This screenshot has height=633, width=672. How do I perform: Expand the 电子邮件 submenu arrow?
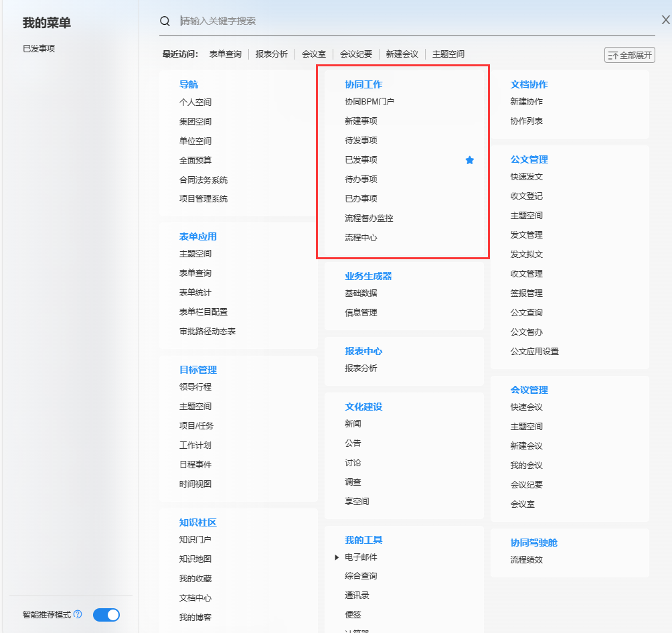pos(337,557)
